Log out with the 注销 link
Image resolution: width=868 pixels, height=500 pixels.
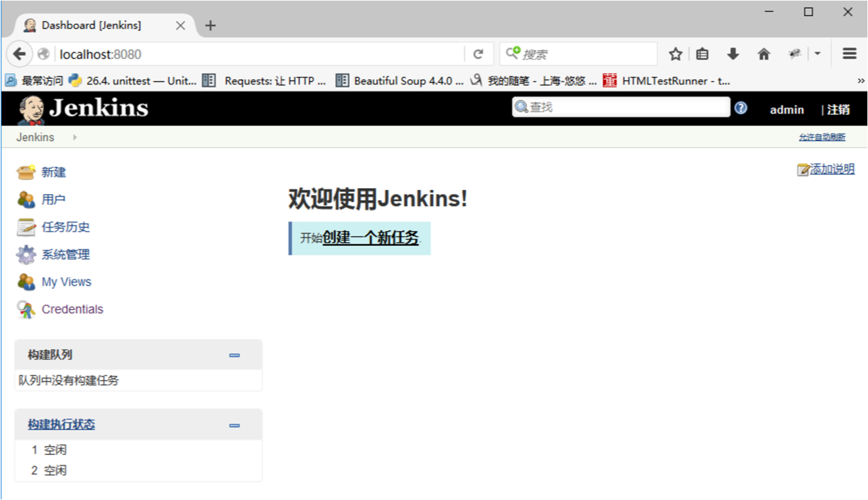click(838, 110)
